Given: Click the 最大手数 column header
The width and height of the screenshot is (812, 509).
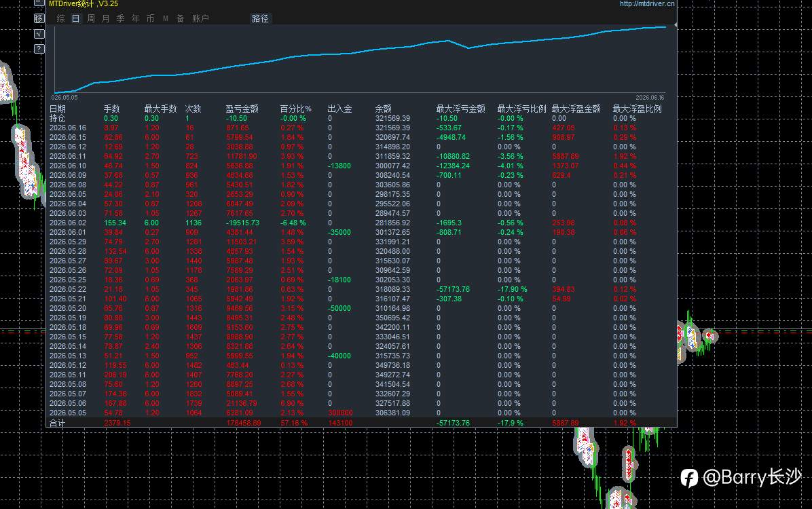Looking at the screenshot, I should (x=160, y=109).
